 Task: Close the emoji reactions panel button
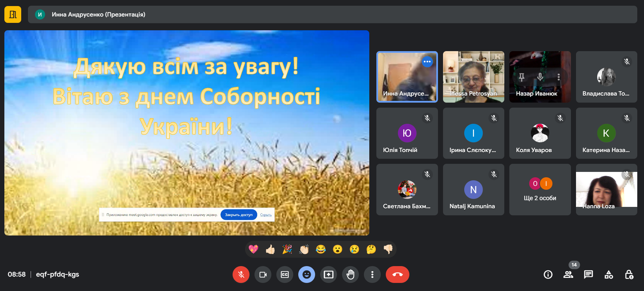point(307,275)
